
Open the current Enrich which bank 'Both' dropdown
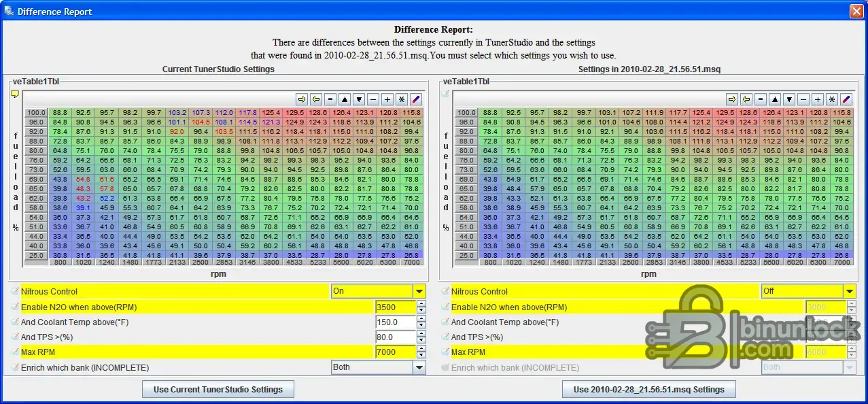click(378, 367)
